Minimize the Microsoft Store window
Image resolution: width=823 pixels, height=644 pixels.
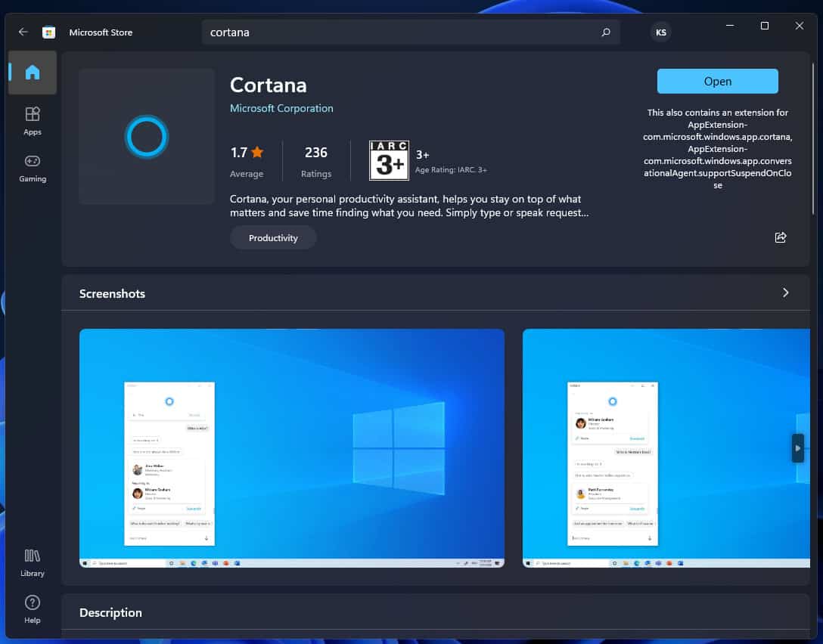pos(729,26)
